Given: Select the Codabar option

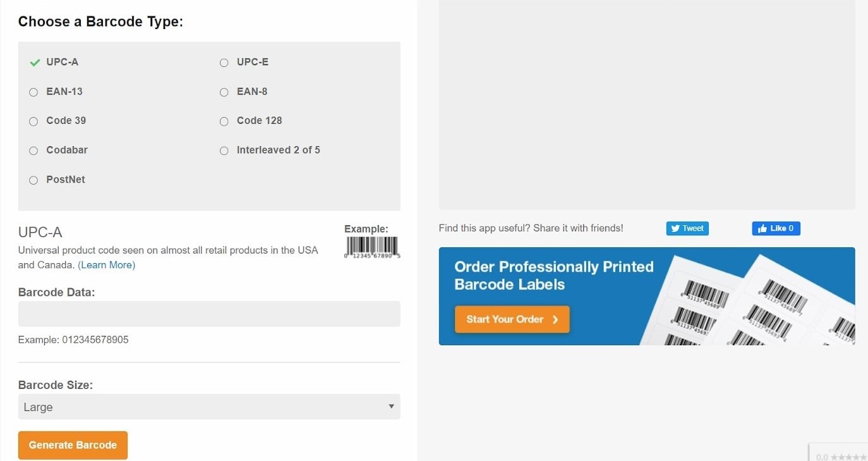Looking at the screenshot, I should point(33,151).
